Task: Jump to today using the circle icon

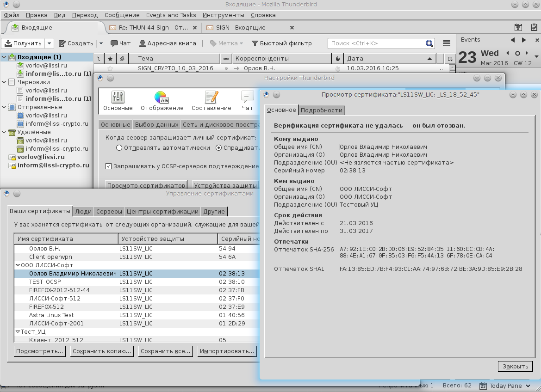Action: (x=517, y=53)
